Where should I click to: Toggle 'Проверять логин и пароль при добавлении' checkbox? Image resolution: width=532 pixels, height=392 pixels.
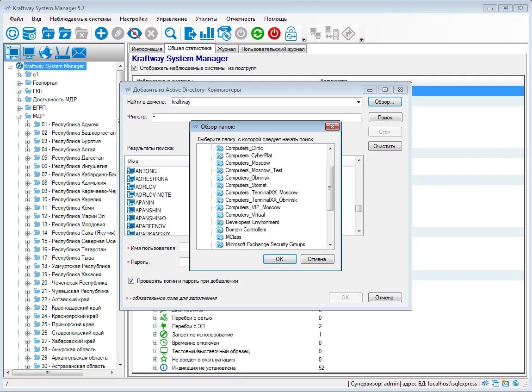click(x=131, y=280)
